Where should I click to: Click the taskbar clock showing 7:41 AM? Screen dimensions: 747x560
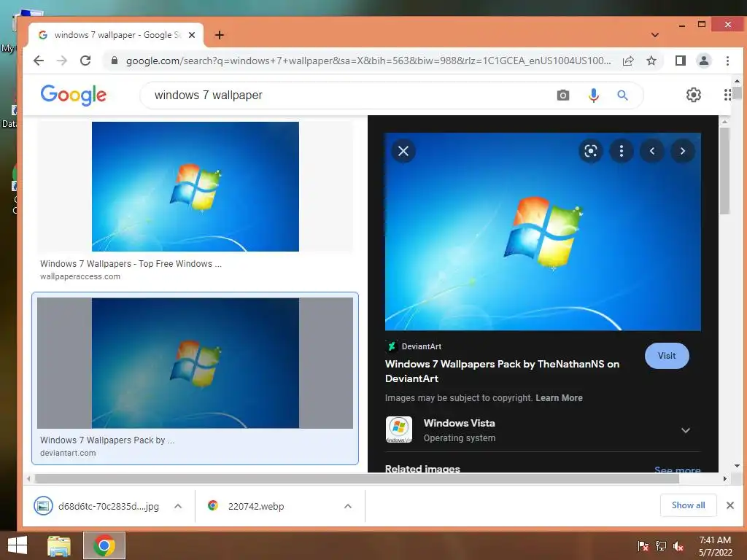click(x=715, y=545)
